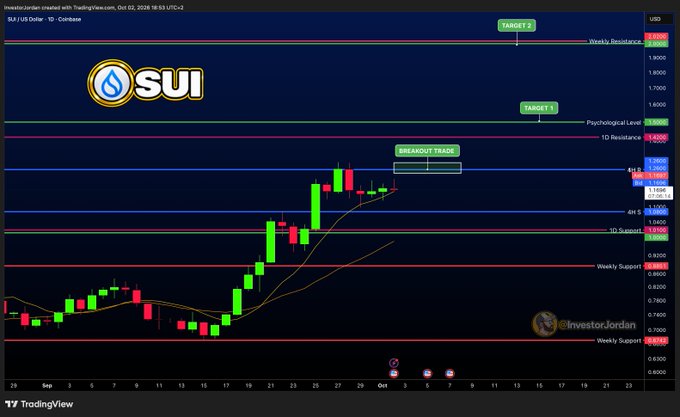Click the 0.8200 price axis tick
The height and width of the screenshot is (417, 680).
pyautogui.click(x=657, y=287)
